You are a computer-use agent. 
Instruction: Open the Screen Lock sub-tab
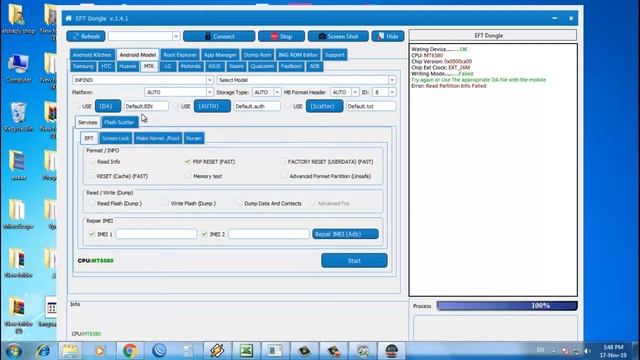click(x=116, y=138)
